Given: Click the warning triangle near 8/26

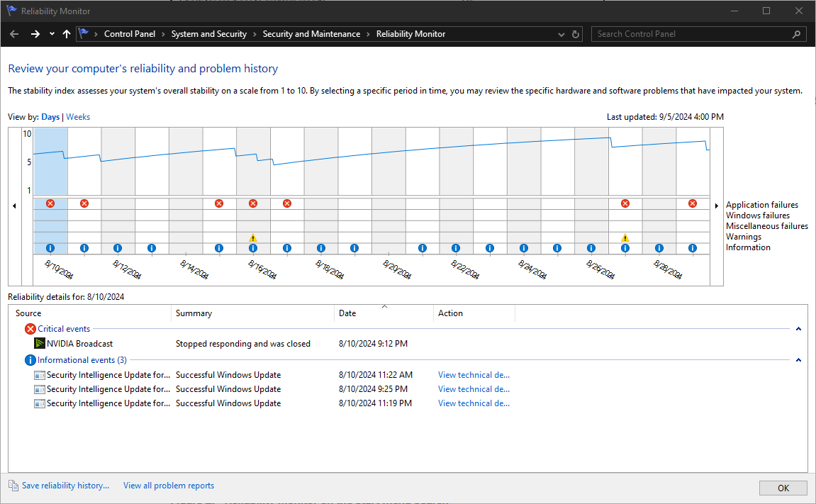Looking at the screenshot, I should tap(625, 237).
